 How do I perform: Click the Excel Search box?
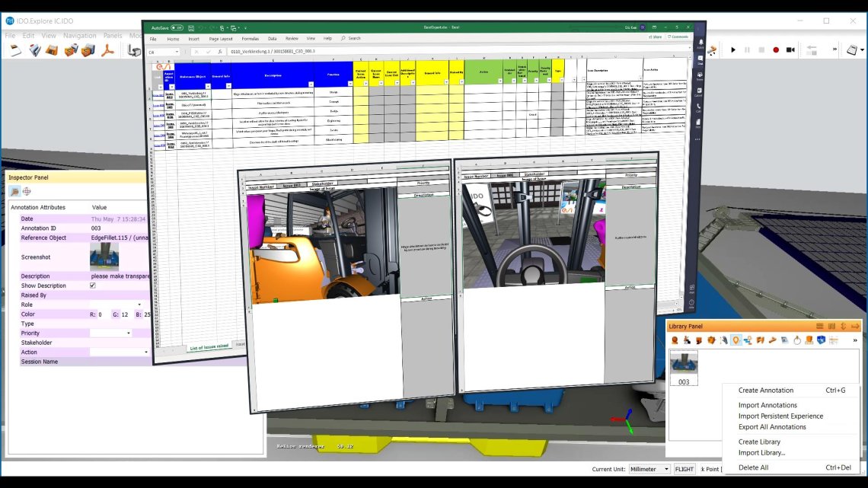[352, 39]
